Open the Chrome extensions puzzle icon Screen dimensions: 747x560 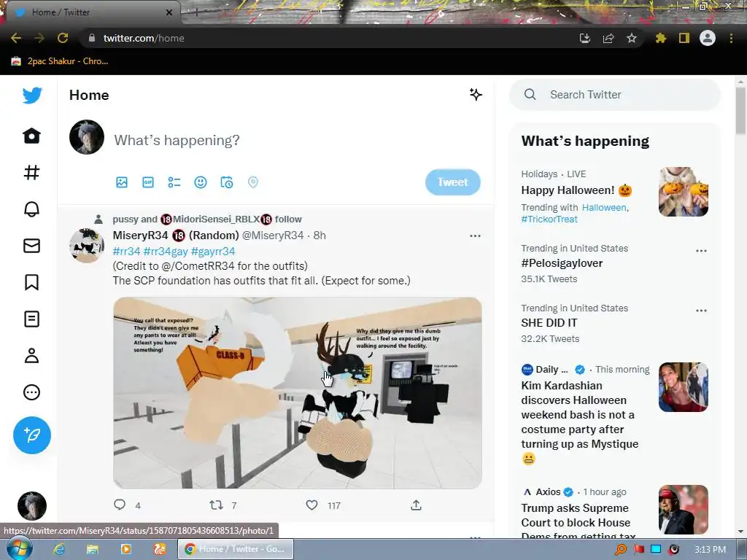[x=661, y=38]
